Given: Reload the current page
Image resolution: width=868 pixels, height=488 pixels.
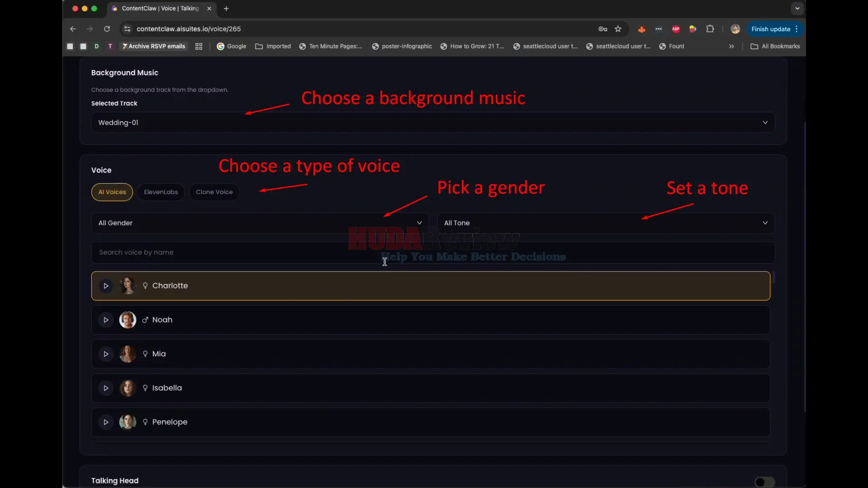Looking at the screenshot, I should (x=107, y=29).
